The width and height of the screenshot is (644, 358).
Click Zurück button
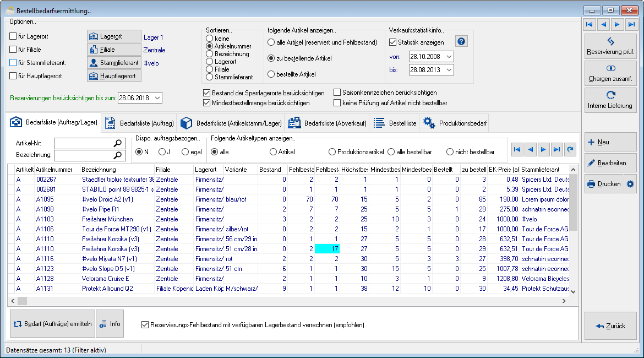click(x=610, y=326)
